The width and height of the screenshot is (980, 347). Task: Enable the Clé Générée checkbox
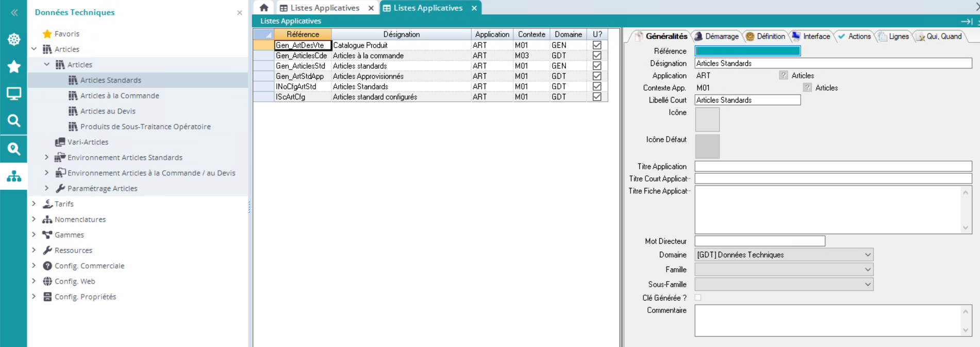tap(698, 298)
